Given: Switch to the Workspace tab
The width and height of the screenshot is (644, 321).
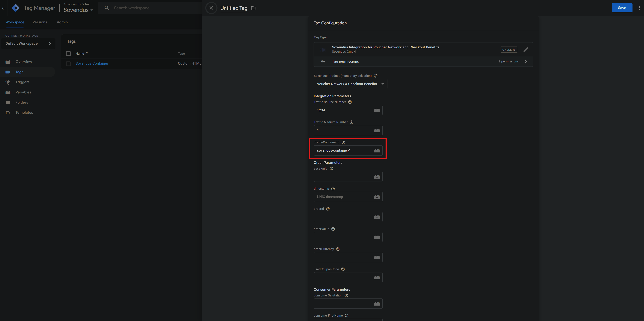Looking at the screenshot, I should coord(15,22).
